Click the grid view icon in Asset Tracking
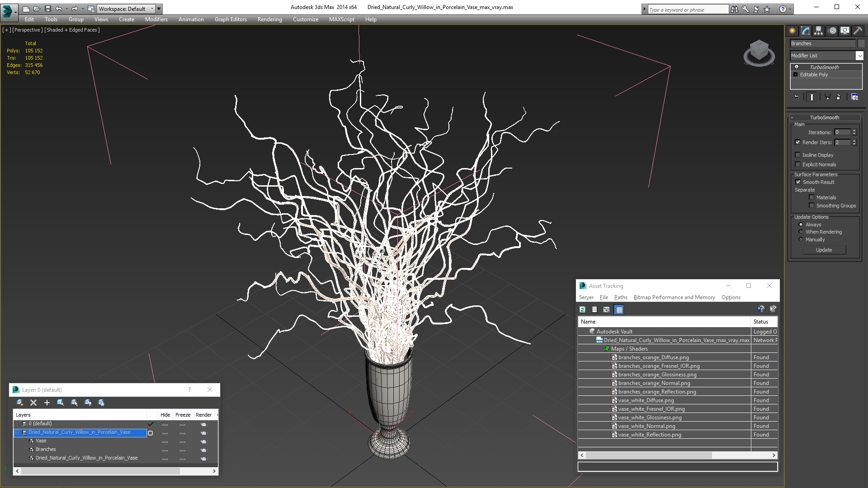Viewport: 868px width, 488px height. [x=619, y=309]
